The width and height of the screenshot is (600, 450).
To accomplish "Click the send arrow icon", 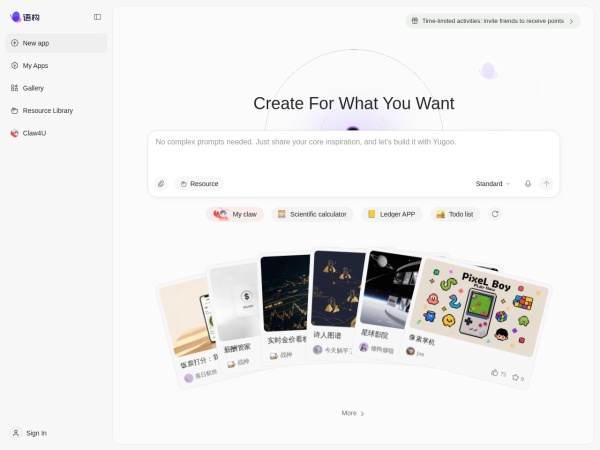I will (x=546, y=184).
